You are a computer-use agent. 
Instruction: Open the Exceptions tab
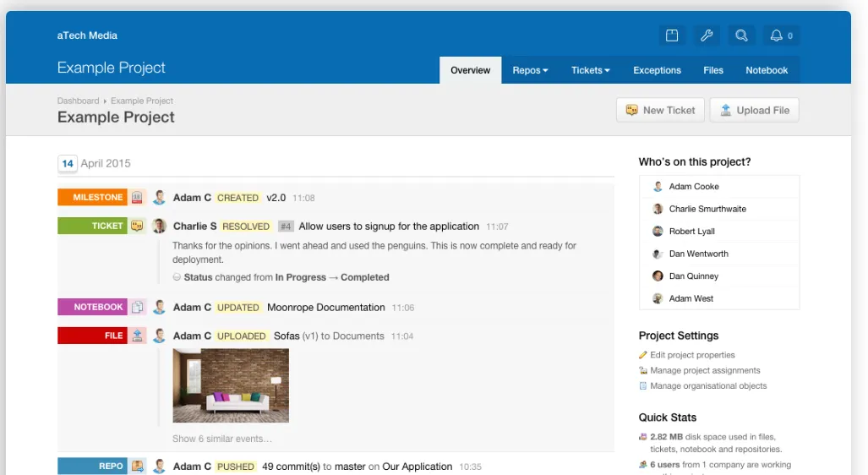point(657,70)
